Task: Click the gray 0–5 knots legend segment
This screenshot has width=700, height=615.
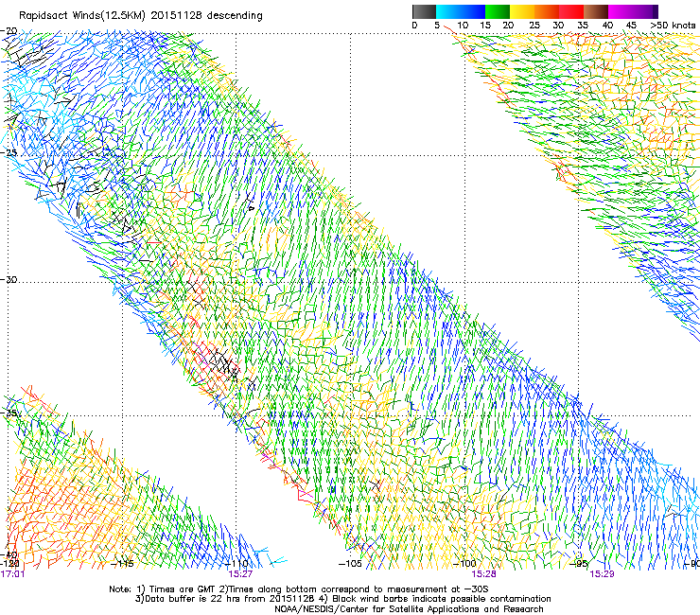Action: pos(424,11)
